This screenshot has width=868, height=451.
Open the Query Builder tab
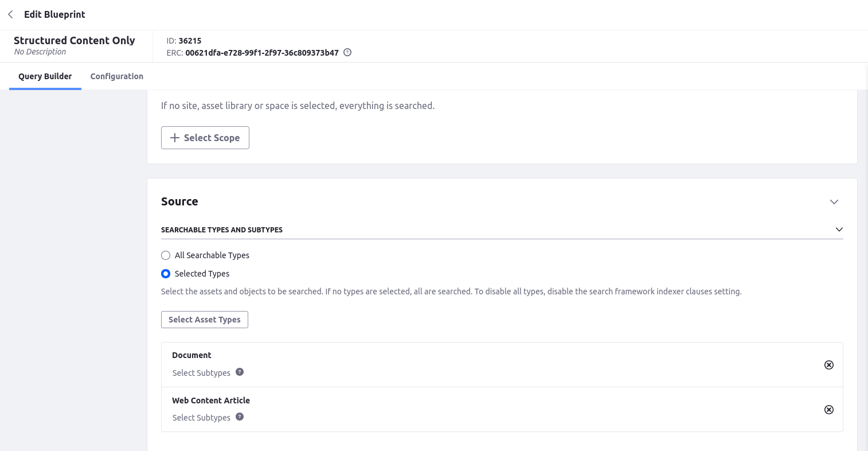click(45, 76)
